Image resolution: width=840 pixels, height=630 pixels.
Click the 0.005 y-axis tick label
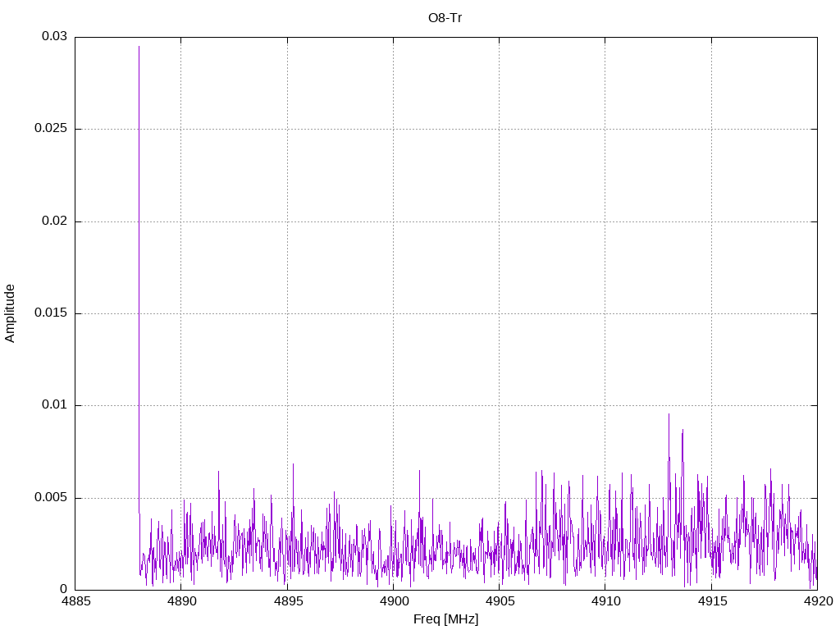click(x=51, y=498)
